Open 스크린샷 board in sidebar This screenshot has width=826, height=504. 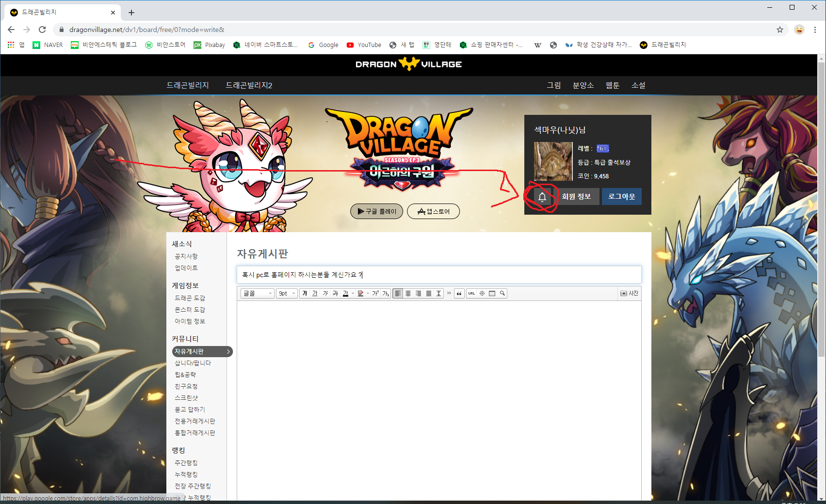pos(186,398)
